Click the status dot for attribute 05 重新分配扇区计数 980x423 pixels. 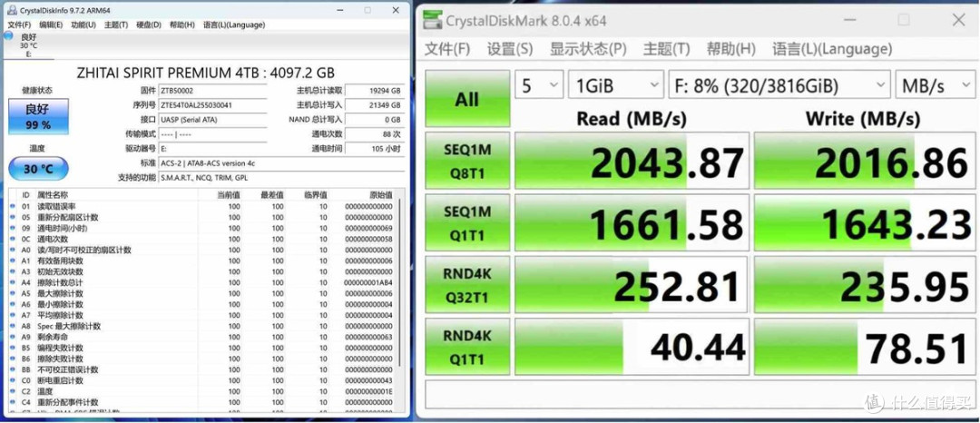[x=13, y=218]
